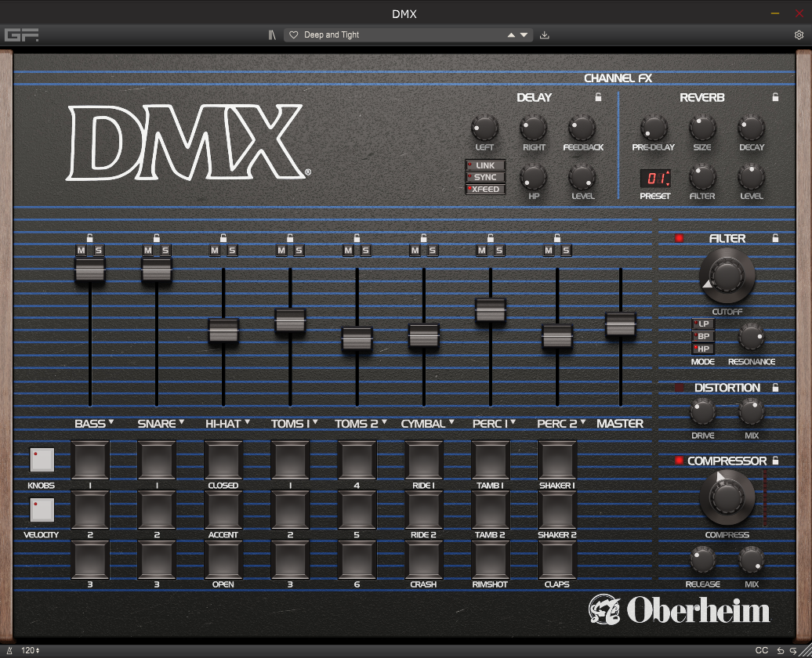The width and height of the screenshot is (812, 658).
Task: Click the Perc 1 volume fader handle
Action: pos(491,311)
